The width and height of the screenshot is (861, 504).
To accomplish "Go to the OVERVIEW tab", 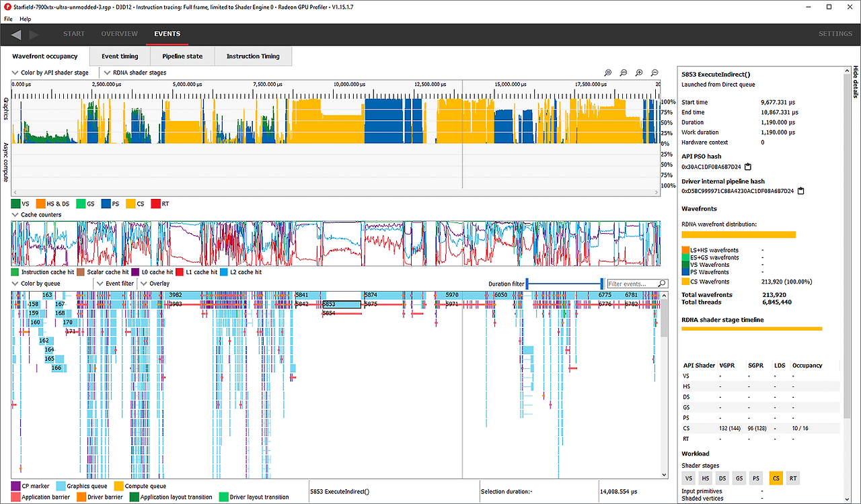I will (120, 34).
